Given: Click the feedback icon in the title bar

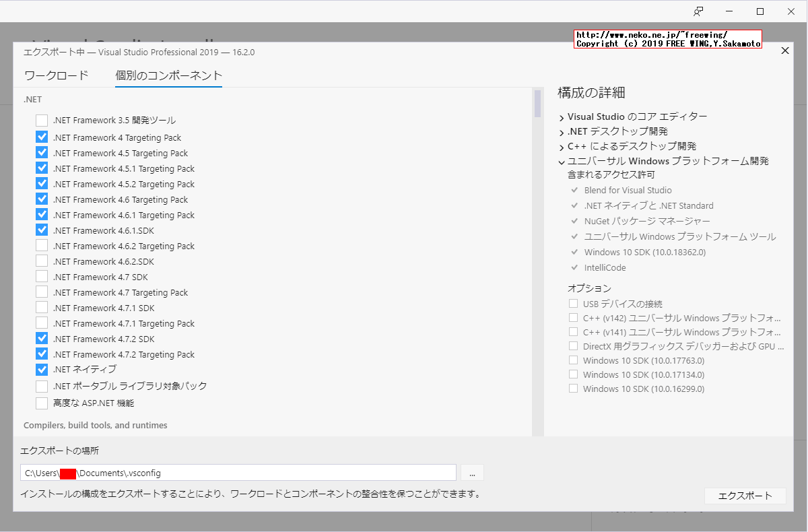Looking at the screenshot, I should pyautogui.click(x=698, y=11).
